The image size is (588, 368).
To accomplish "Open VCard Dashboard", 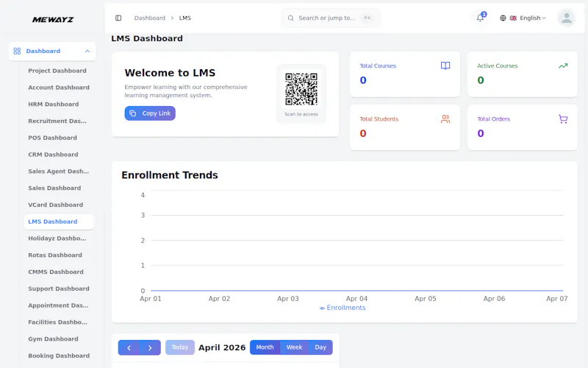I will [x=56, y=205].
